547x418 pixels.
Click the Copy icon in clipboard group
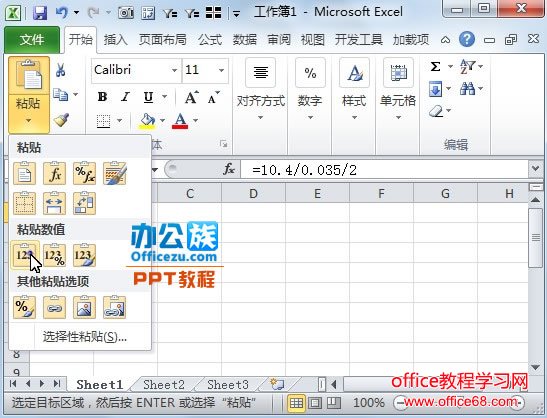pyautogui.click(x=61, y=95)
